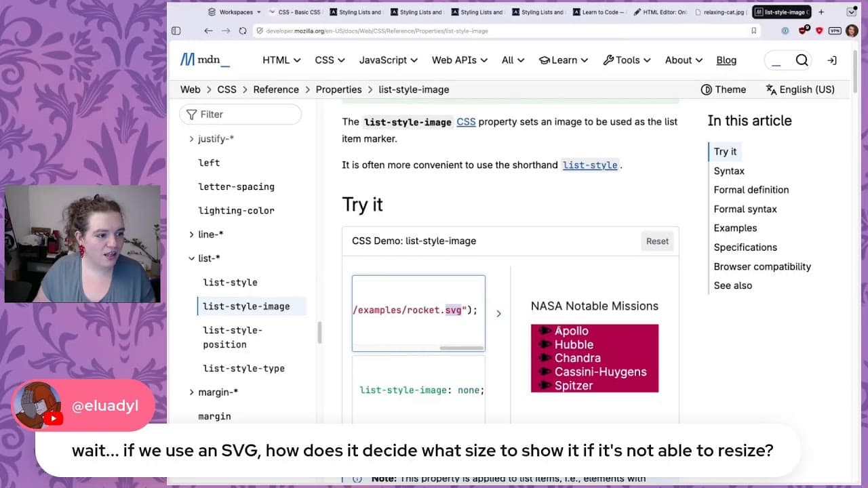The height and width of the screenshot is (488, 868).
Task: Open the left property in the sidebar
Action: pos(209,163)
